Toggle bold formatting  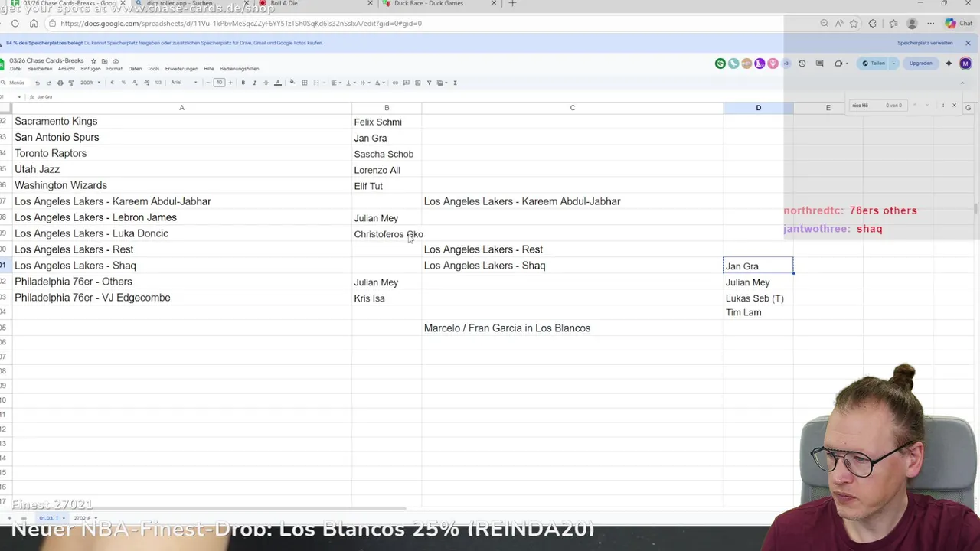click(243, 83)
